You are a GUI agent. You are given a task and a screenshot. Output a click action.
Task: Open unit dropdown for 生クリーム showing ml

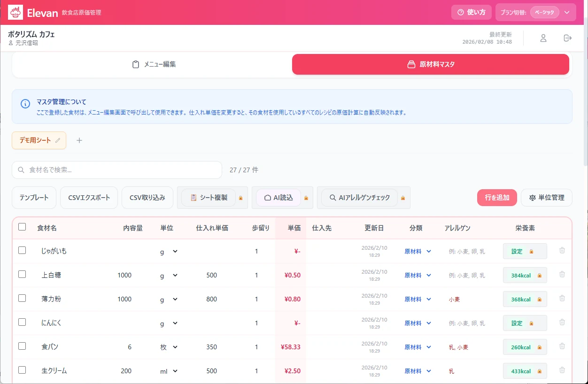tap(169, 371)
